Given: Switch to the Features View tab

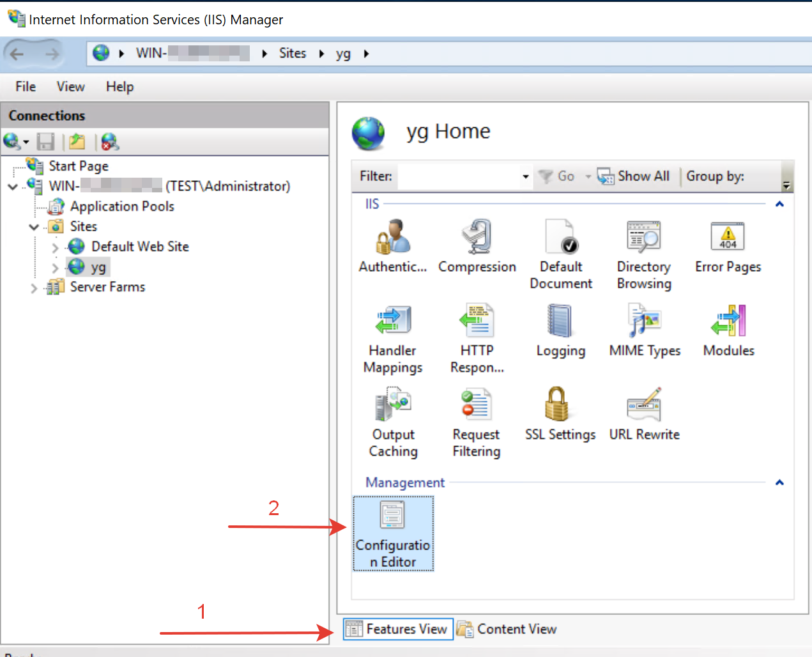Looking at the screenshot, I should [x=398, y=629].
